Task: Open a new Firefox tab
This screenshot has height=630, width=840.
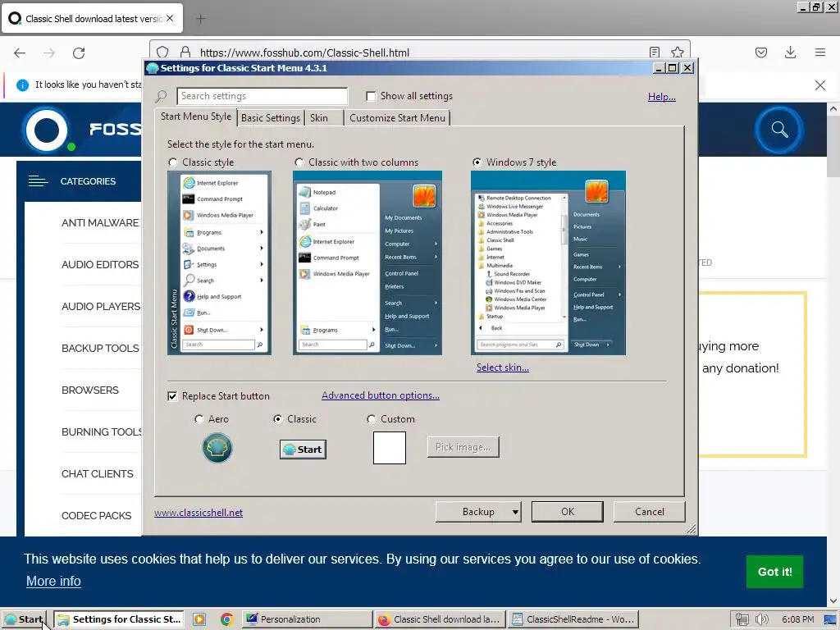Action: pos(201,19)
